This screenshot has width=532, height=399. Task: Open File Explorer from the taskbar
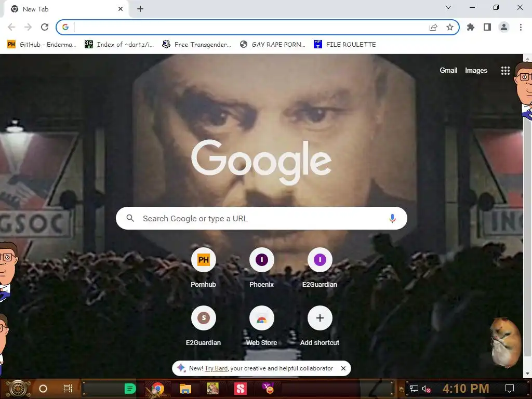[185, 389]
